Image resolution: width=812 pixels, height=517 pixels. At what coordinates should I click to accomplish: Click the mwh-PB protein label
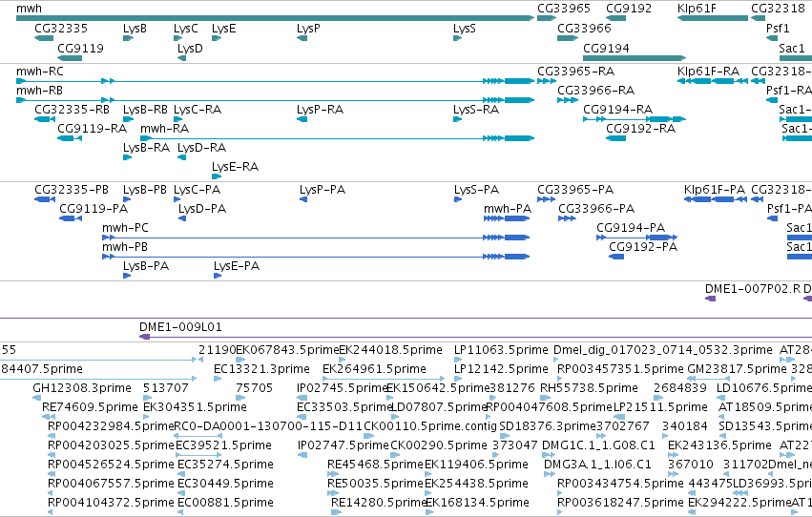(x=125, y=247)
